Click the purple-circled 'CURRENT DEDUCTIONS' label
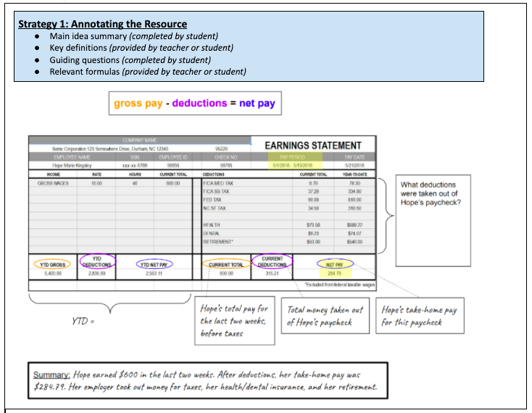The width and height of the screenshot is (532, 413). 272,262
